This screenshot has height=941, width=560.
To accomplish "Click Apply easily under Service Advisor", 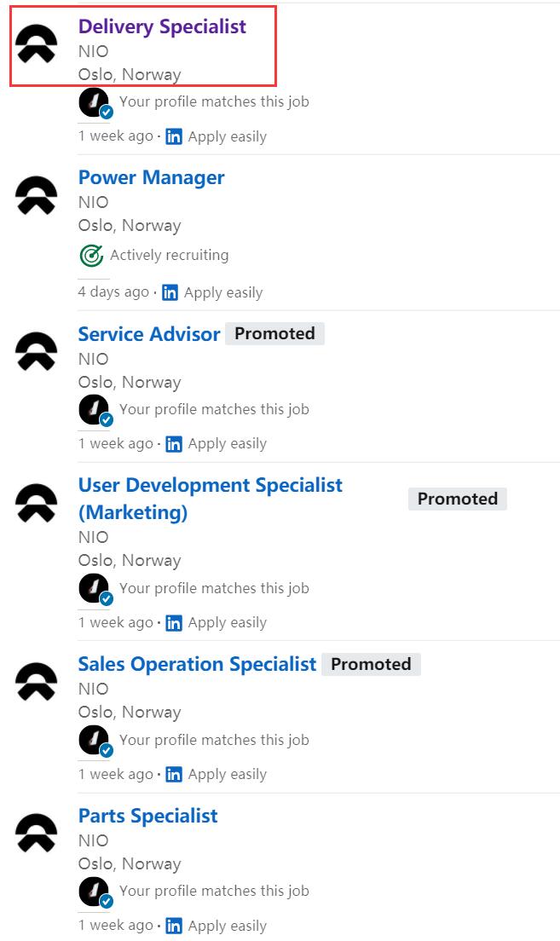I will click(227, 444).
